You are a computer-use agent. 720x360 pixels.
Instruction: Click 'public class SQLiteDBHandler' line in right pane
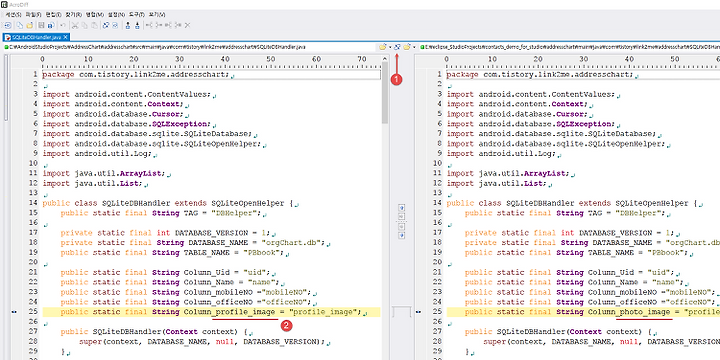click(573, 203)
